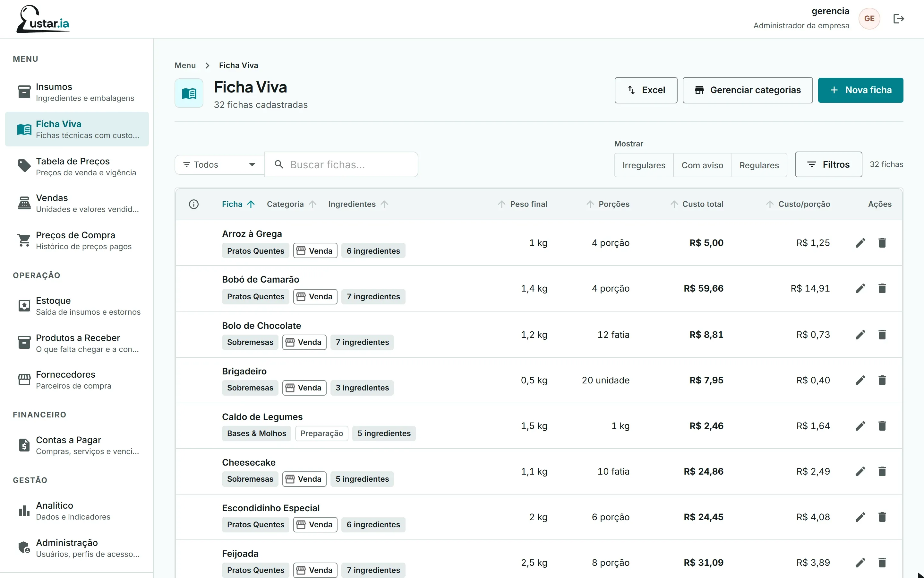Sort by the Categoria column
The height and width of the screenshot is (578, 924).
(291, 204)
